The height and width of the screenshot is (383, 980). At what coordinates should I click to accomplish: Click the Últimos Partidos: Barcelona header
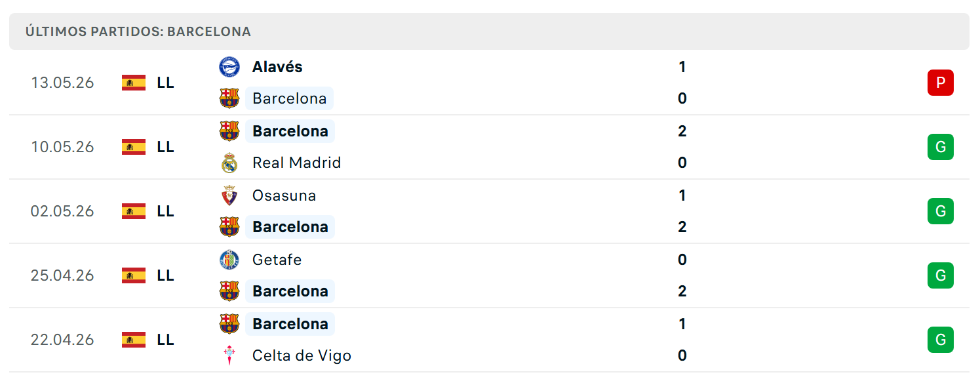(x=138, y=31)
